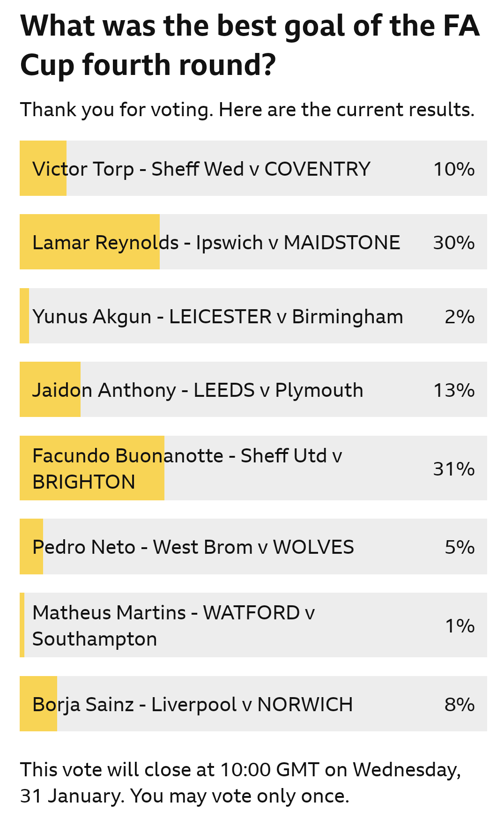Screen dimensions: 504x818
Task: Select the Pedro Neto result row
Action: click(x=253, y=546)
